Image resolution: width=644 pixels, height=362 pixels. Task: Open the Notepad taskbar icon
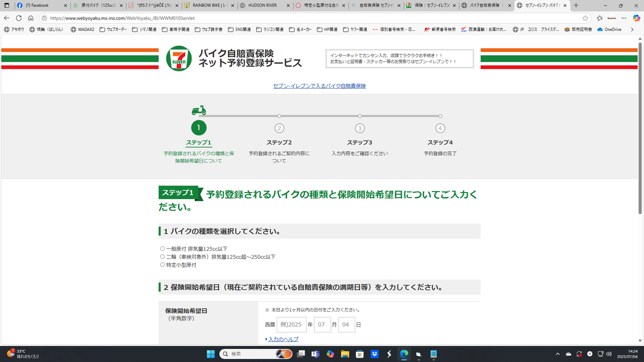coord(434,354)
